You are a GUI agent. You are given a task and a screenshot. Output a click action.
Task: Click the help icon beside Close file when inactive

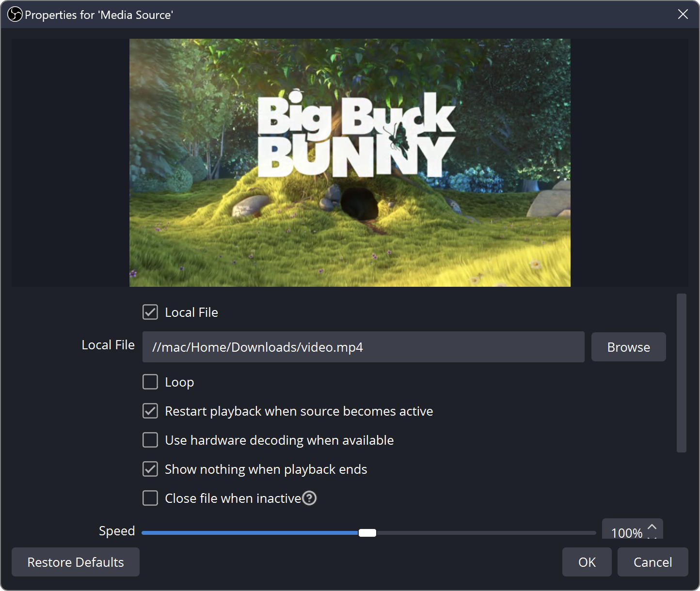coord(309,498)
